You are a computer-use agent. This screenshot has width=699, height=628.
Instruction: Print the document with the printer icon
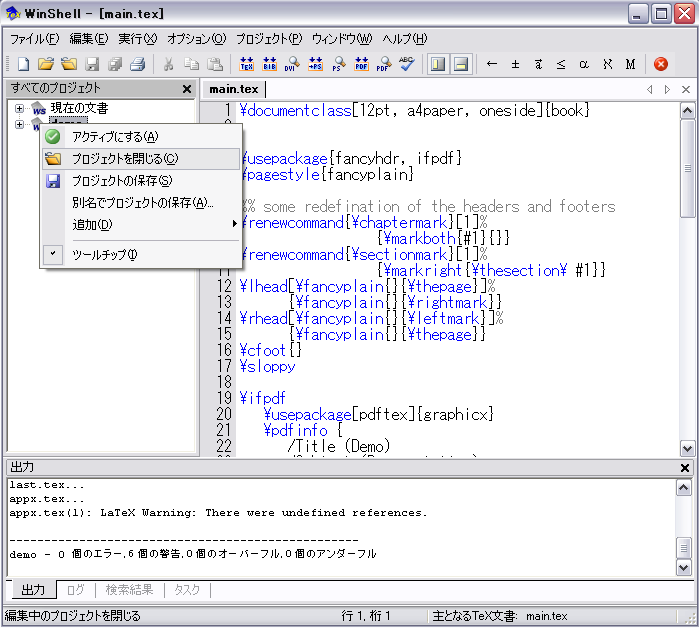pos(138,64)
